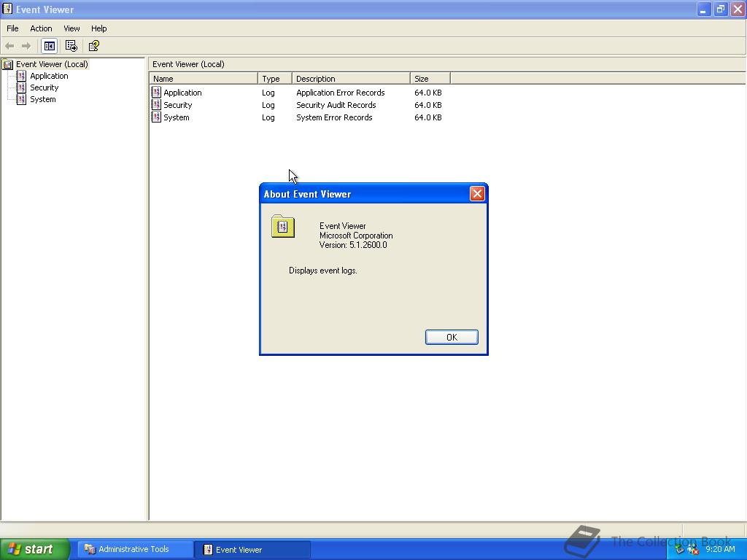
Task: Click OK in About Event Viewer dialog
Action: 452,337
